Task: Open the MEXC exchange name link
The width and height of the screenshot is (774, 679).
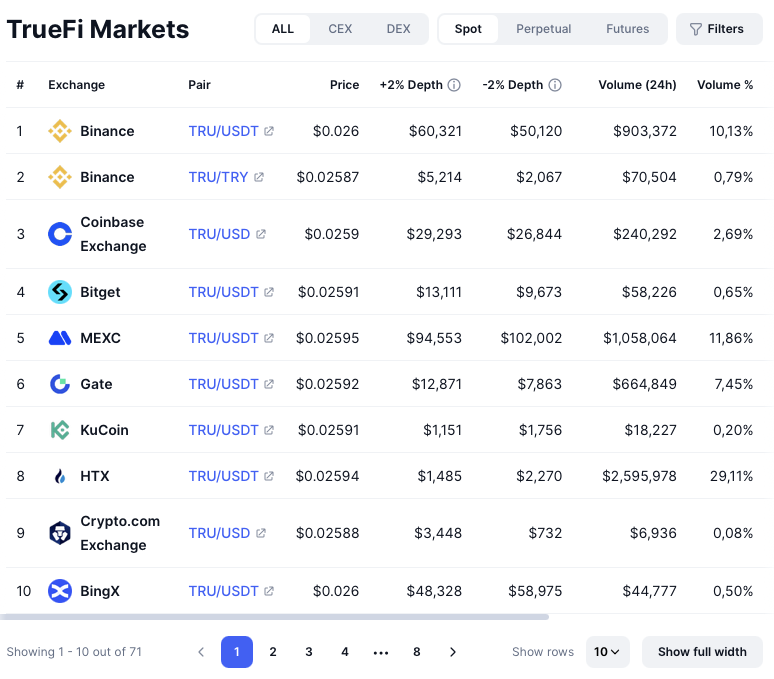Action: (x=100, y=338)
